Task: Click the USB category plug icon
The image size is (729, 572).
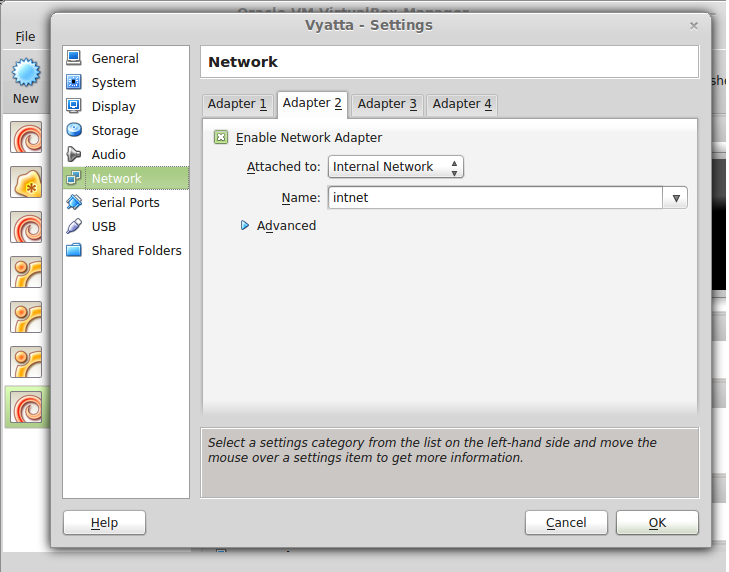Action: click(x=73, y=226)
